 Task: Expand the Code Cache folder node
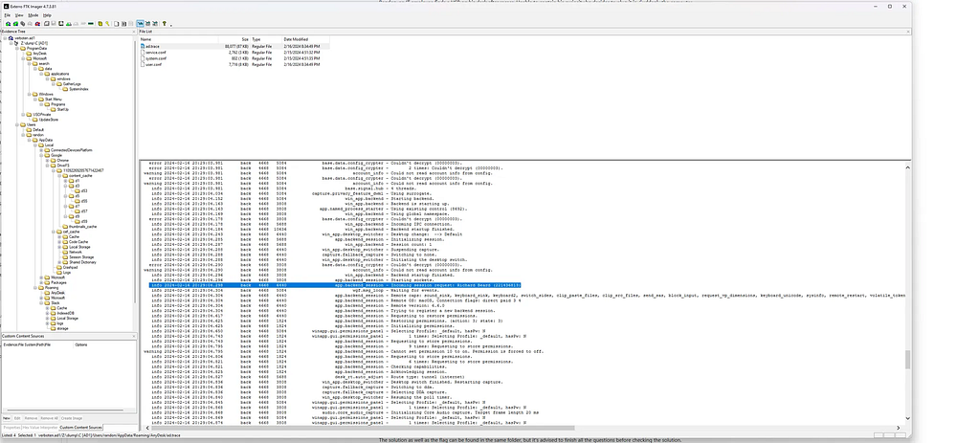click(58, 242)
